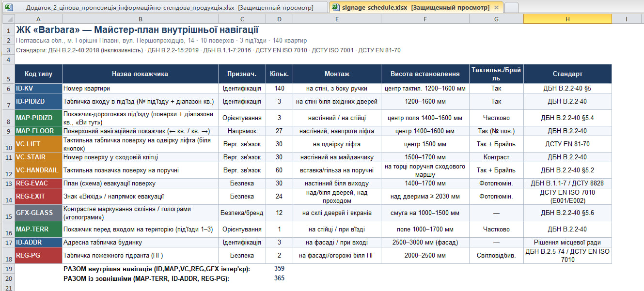Click the Тактильн./Брайль header cell
The image size is (644, 291).
[x=496, y=74]
